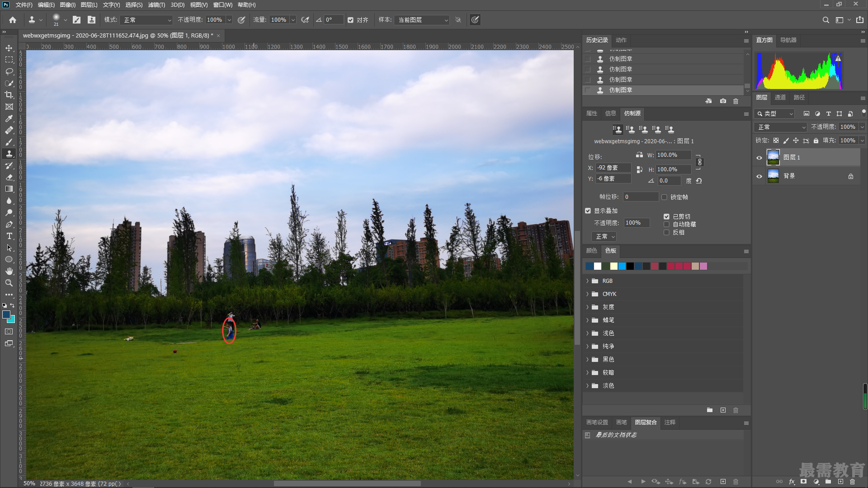868x488 pixels.
Task: Select the Lasso tool
Action: pos(9,71)
